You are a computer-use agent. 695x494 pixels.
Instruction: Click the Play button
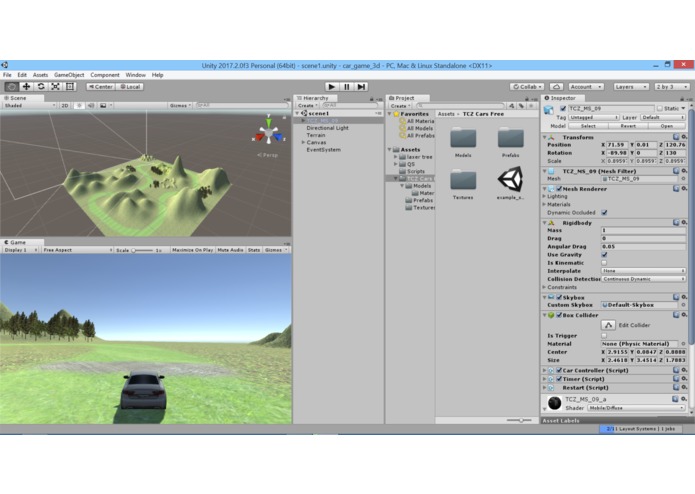tap(331, 87)
